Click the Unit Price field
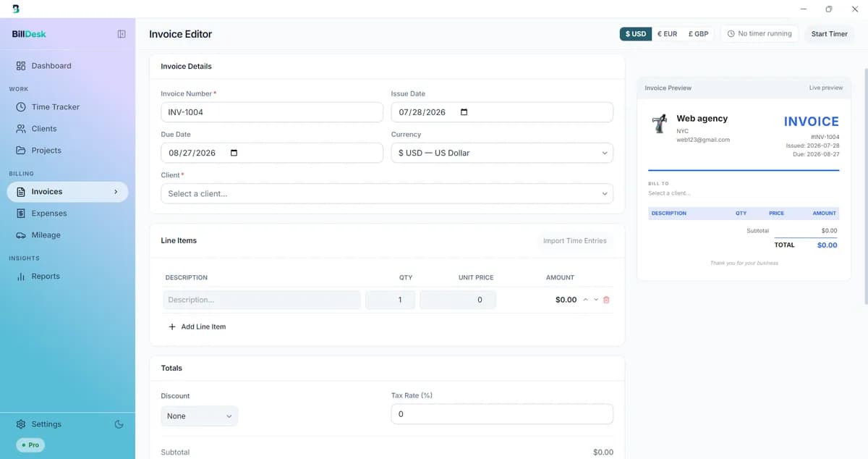Image resolution: width=868 pixels, height=459 pixels. point(458,300)
